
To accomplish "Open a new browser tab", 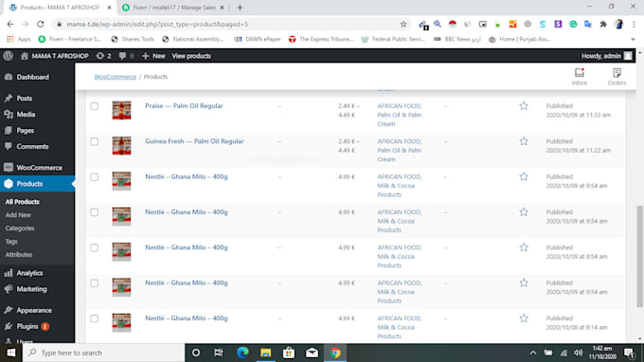I will point(240,8).
